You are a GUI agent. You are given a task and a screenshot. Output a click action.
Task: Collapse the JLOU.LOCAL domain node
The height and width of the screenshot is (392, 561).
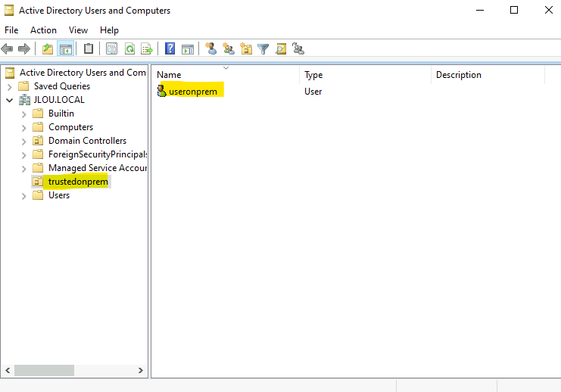click(x=10, y=100)
